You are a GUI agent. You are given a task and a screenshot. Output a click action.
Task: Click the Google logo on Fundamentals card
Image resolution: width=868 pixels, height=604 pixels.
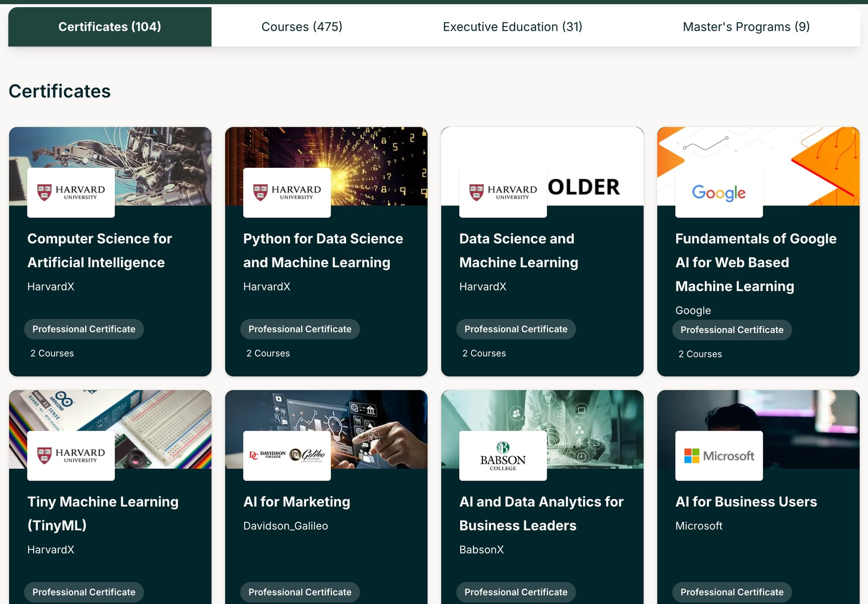719,193
